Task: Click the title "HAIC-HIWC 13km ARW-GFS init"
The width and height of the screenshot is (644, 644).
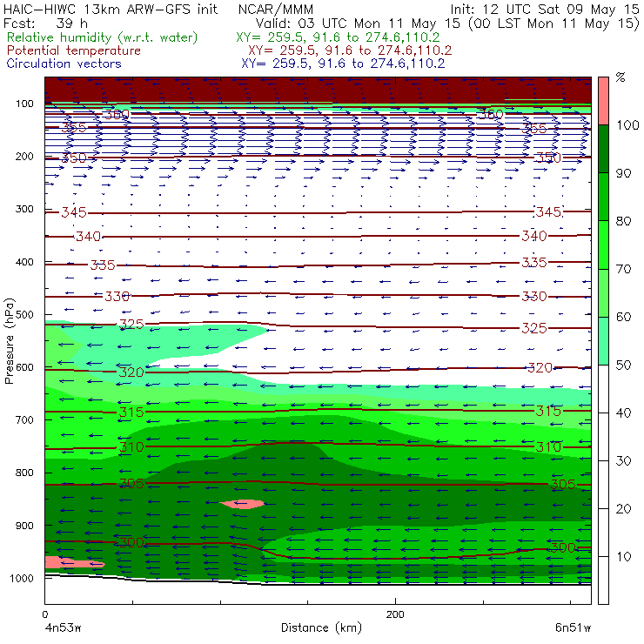Action: coord(110,9)
